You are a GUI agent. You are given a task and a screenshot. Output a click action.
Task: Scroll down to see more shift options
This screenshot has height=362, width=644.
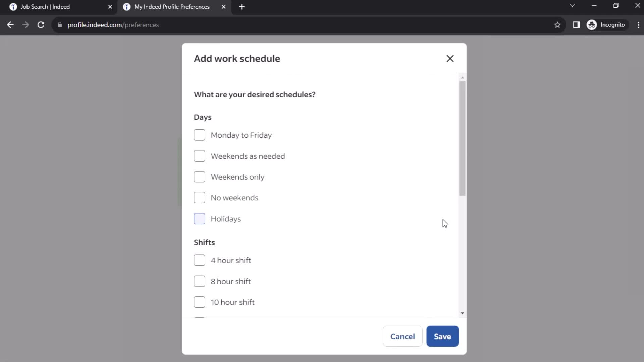tap(462, 313)
